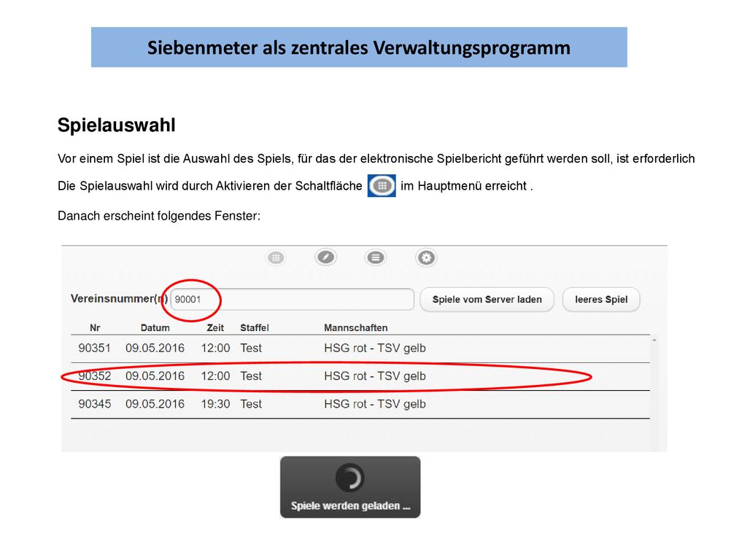Screen dimensions: 747x560
Task: Click the Spielauswahl heading
Action: (117, 125)
